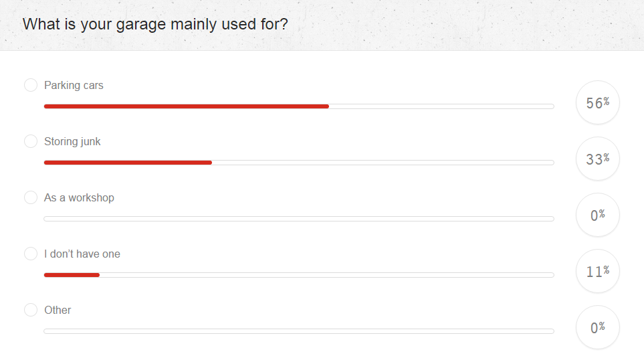Click the 'I don't have one' label

pyautogui.click(x=82, y=254)
